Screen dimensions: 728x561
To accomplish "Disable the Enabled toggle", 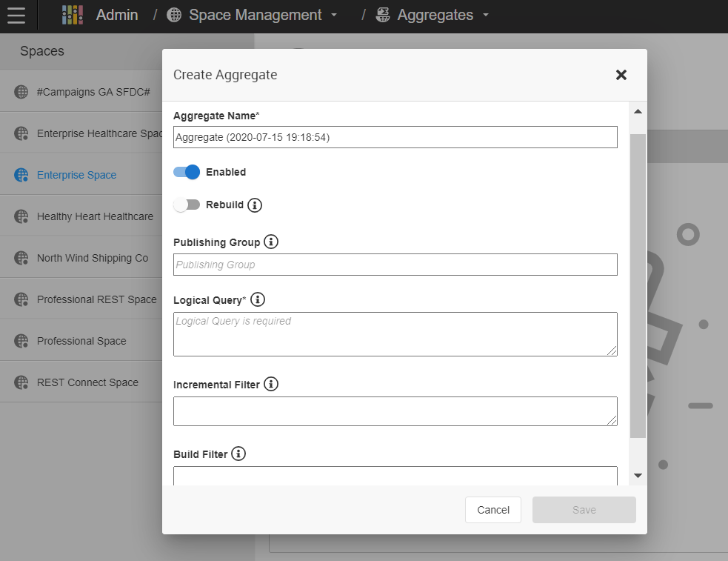I will pos(187,172).
